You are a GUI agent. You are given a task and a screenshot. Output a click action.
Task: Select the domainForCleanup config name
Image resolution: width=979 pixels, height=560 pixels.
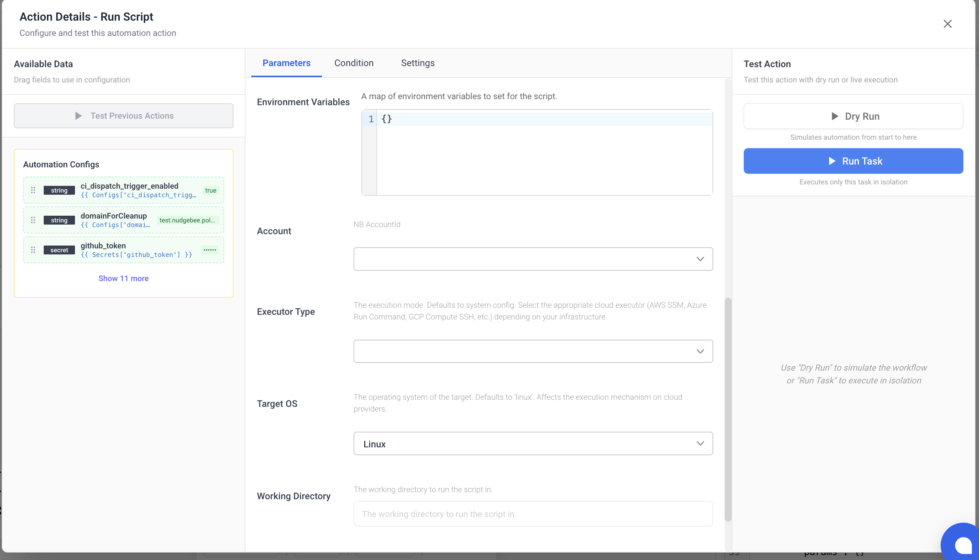[x=114, y=216]
